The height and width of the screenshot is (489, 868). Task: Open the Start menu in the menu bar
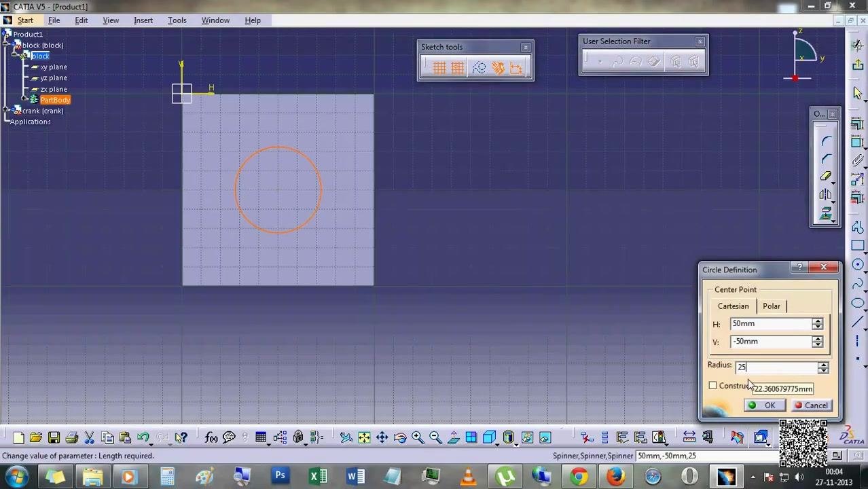coord(25,20)
